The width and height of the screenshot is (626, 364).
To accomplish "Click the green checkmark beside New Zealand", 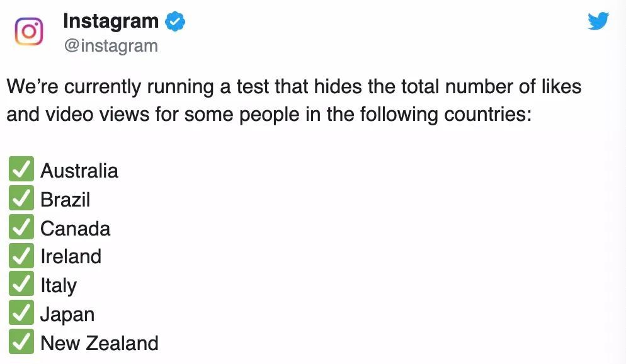I will coord(21,342).
